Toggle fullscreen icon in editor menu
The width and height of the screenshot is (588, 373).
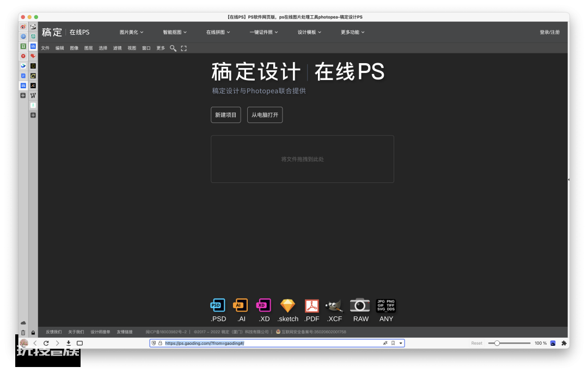[x=184, y=48]
